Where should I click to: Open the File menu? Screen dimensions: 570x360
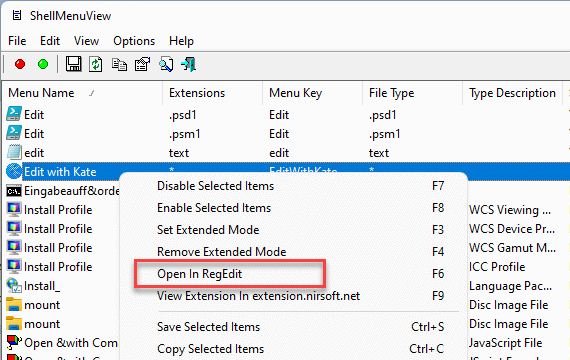(x=17, y=41)
